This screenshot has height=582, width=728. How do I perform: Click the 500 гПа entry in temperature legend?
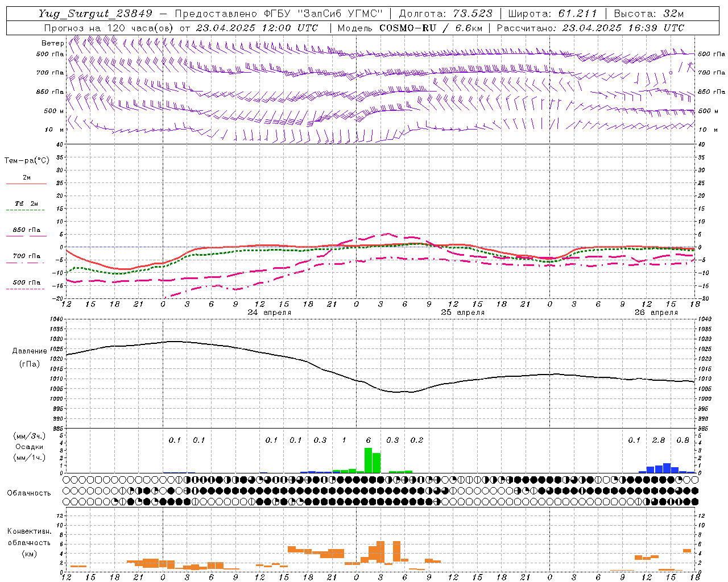tap(27, 282)
